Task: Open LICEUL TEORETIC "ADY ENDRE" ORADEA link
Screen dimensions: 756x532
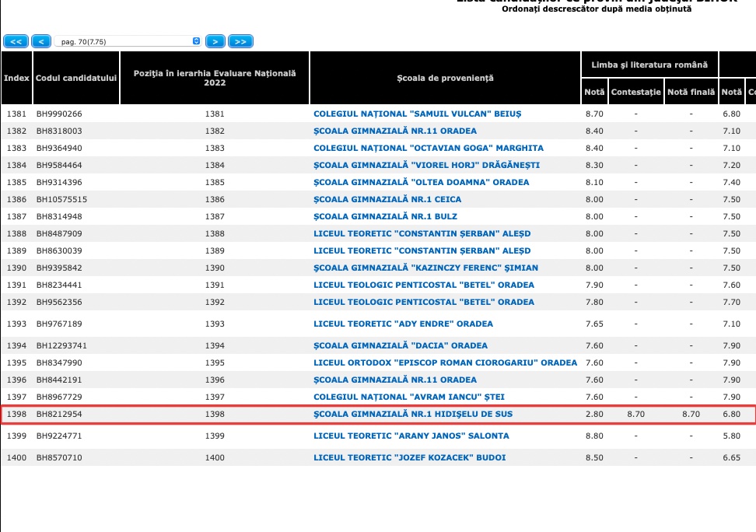Action: [x=403, y=324]
